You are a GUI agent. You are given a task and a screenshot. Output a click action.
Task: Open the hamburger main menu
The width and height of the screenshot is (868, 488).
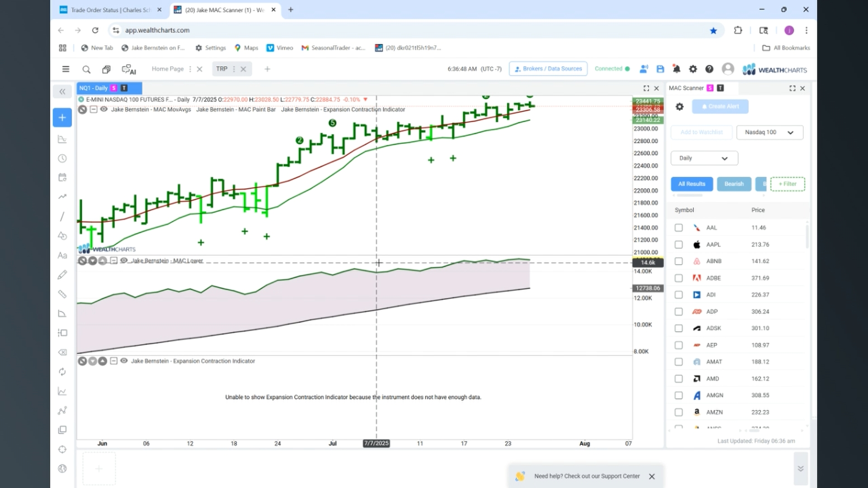66,69
